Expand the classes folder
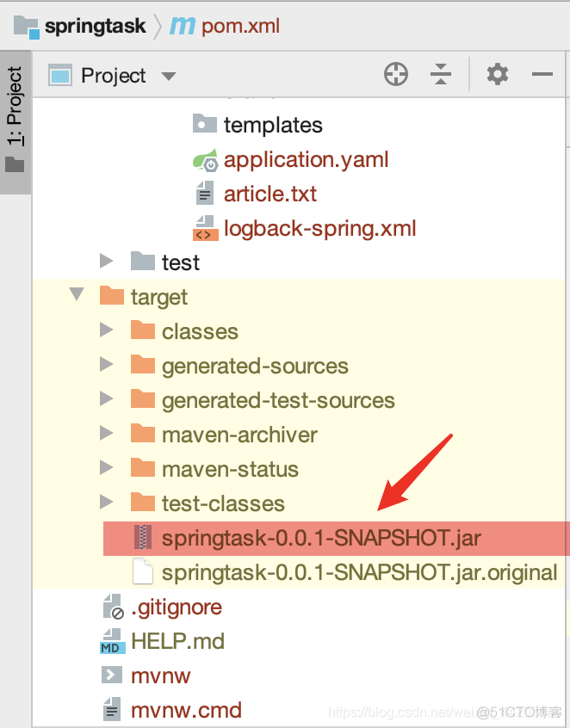Screen dimensions: 570x728 107,330
